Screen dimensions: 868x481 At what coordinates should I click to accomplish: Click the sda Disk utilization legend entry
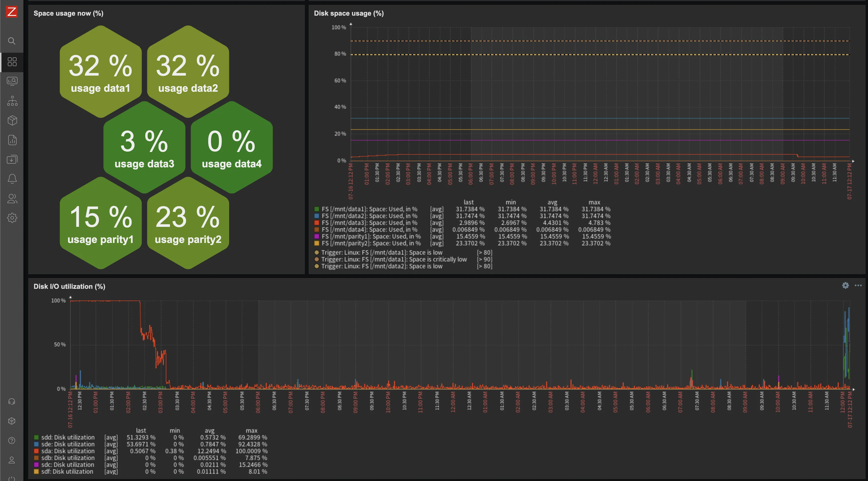pyautogui.click(x=68, y=451)
